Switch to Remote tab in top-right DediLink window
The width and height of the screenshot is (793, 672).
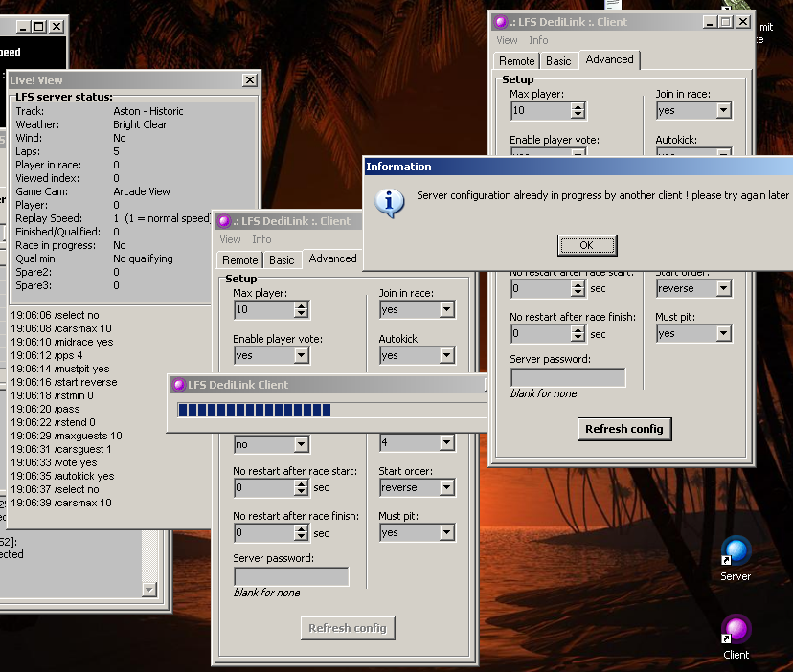pyautogui.click(x=516, y=61)
